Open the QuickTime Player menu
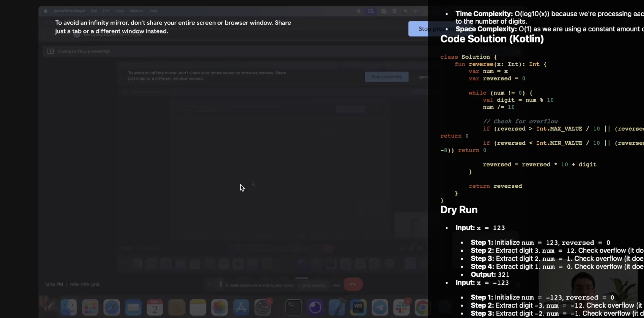Viewport: 644px width, 318px height. (69, 11)
